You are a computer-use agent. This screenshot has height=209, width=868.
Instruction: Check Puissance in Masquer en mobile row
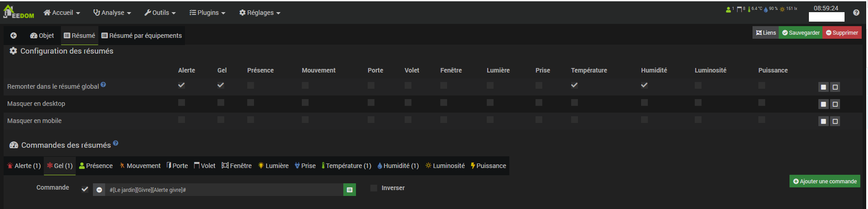pyautogui.click(x=762, y=119)
